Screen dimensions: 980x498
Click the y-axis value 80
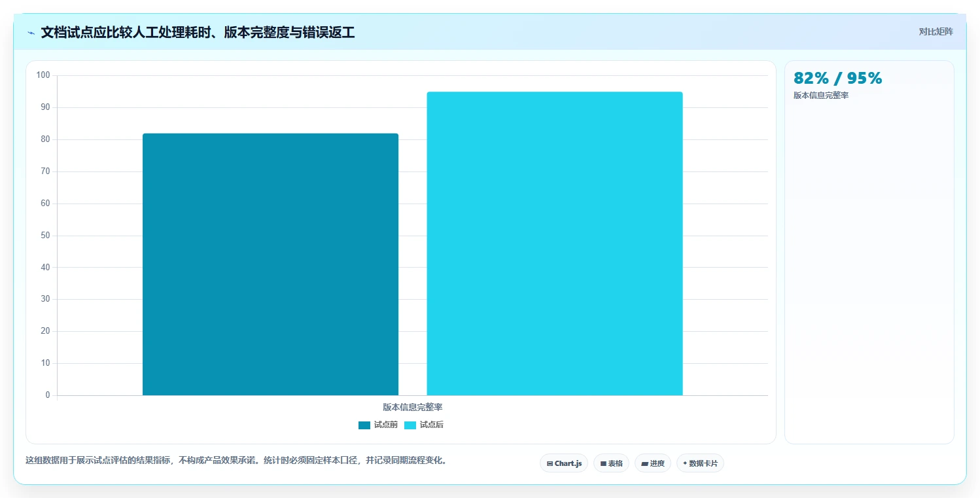(45, 139)
